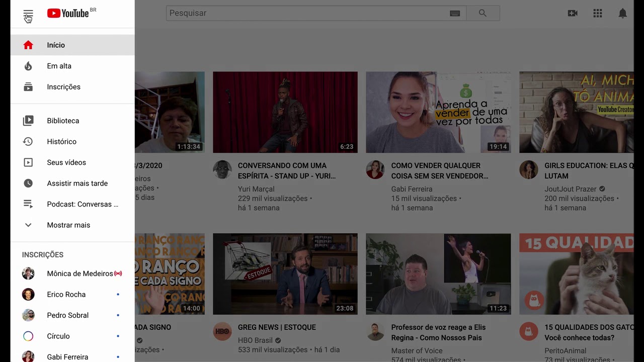Select Em alta in the sidebar
Viewport: 644px width, 362px height.
coord(72,66)
